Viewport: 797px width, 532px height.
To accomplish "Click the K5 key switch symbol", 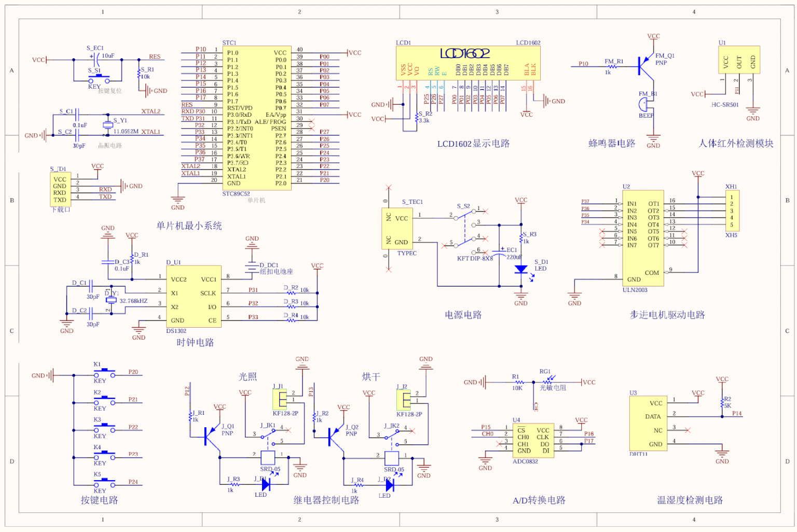I will [x=104, y=482].
